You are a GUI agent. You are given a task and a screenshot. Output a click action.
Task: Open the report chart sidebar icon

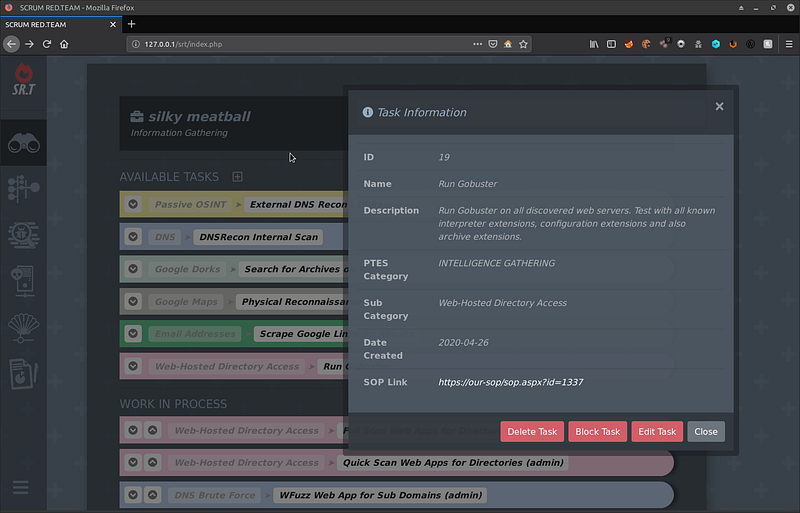point(23,374)
